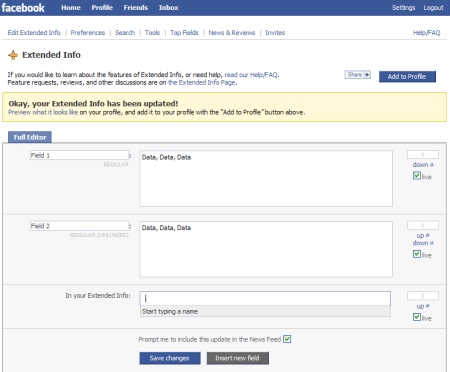This screenshot has width=450, height=372.
Task: Open Inbox in the top bar
Action: tap(169, 8)
